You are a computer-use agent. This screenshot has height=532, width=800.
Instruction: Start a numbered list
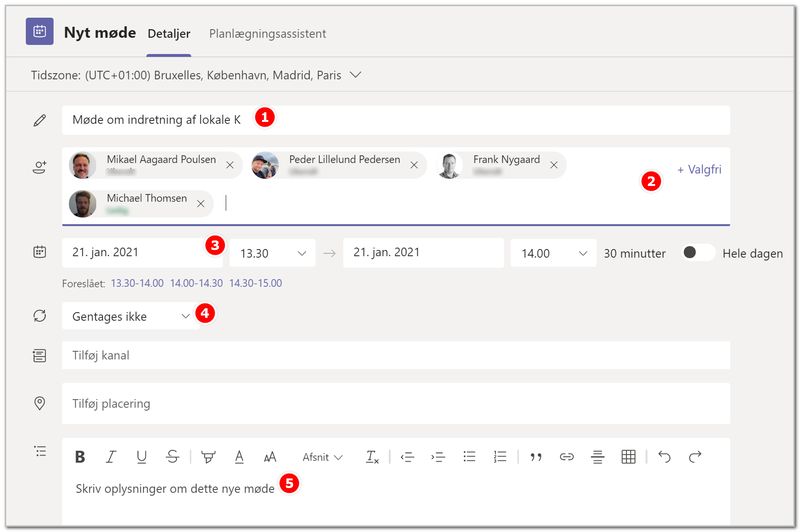click(x=500, y=457)
